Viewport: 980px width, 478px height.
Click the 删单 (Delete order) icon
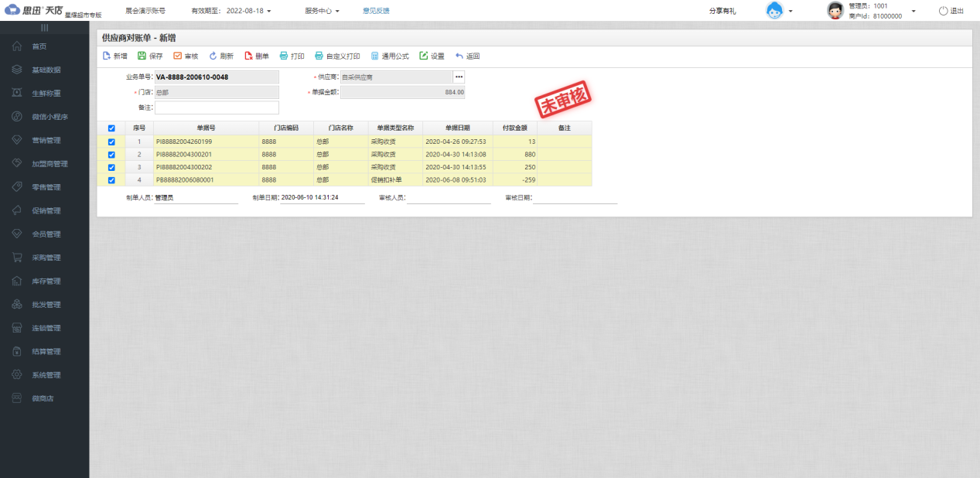(248, 56)
